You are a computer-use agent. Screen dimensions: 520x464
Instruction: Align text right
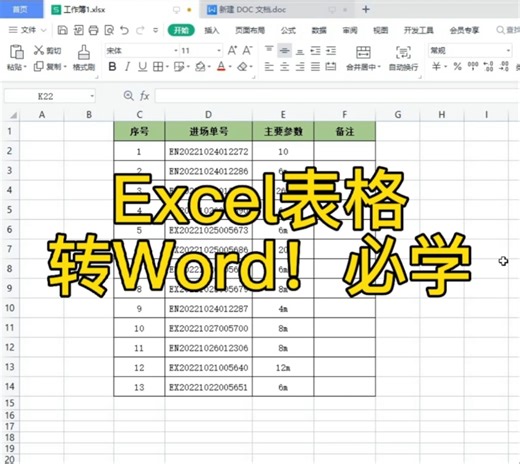coord(300,67)
